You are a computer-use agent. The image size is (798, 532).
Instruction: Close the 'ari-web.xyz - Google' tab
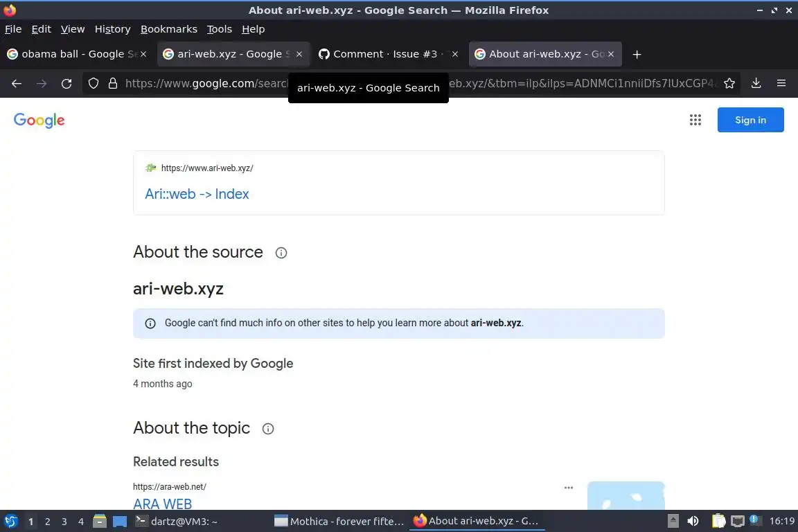click(299, 54)
